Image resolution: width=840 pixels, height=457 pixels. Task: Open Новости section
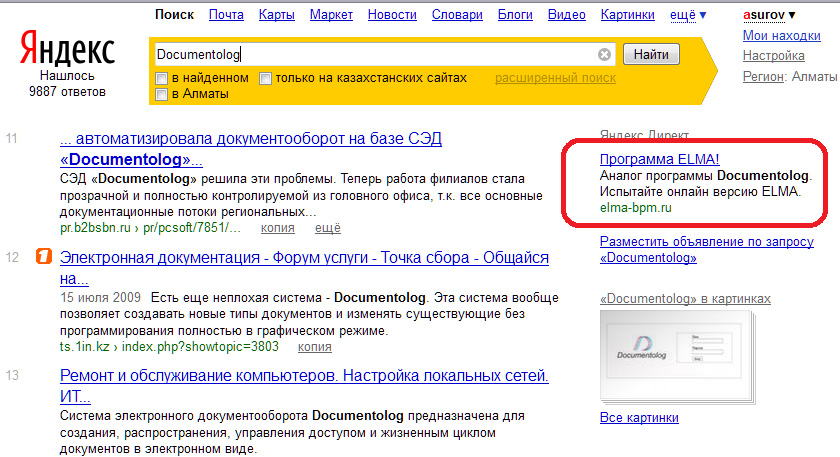click(x=392, y=15)
